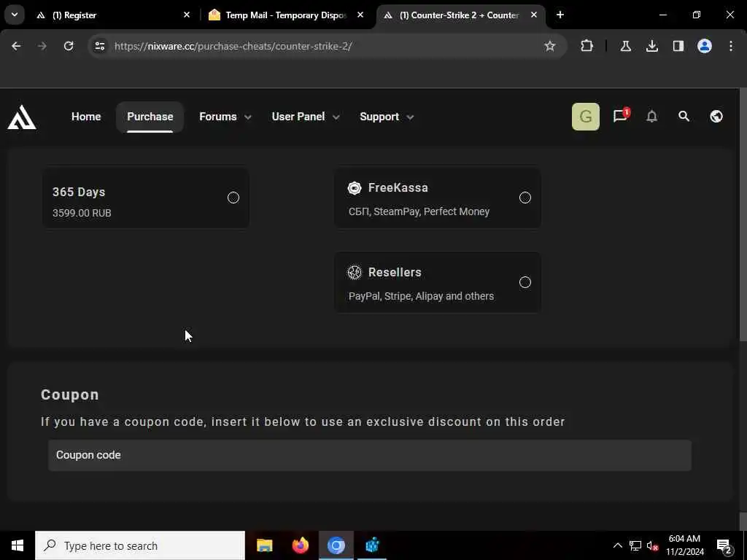Image resolution: width=747 pixels, height=560 pixels.
Task: Open Chrome Labs flask icon
Action: [625, 46]
